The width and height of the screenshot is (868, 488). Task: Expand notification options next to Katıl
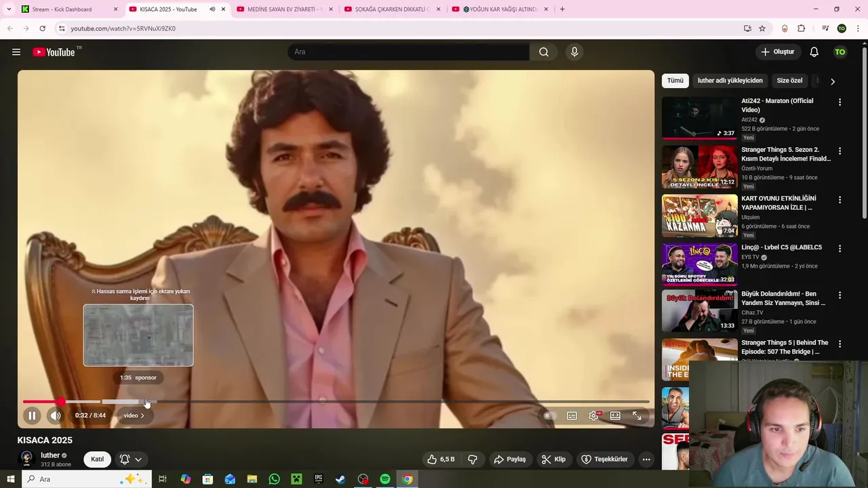[x=131, y=460]
